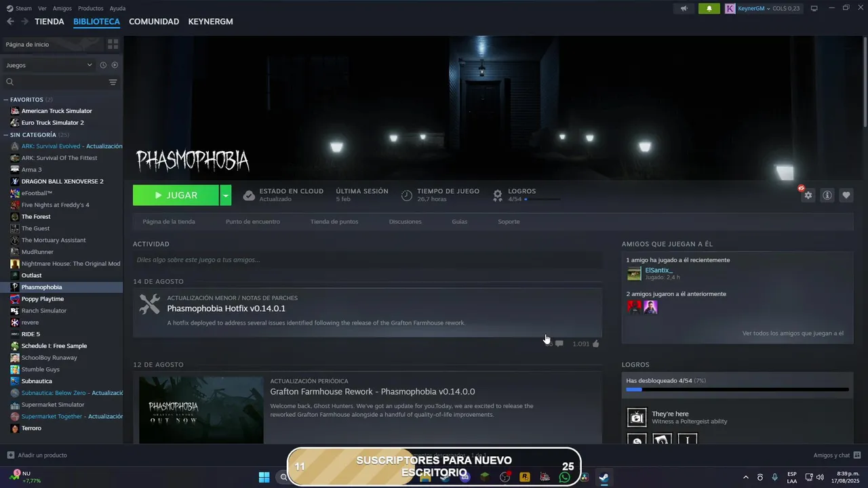Click the library search magnifier icon
Screen dimensions: 868x488
click(x=9, y=82)
